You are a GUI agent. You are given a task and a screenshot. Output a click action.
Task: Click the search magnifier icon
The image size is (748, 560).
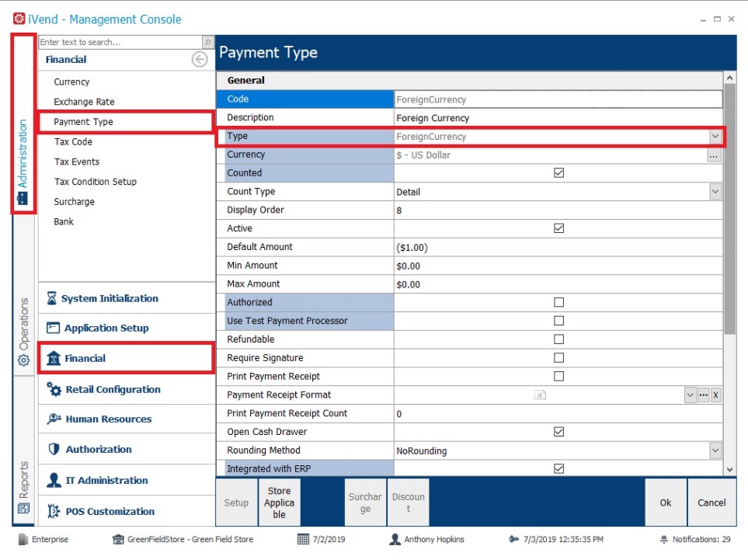(208, 42)
